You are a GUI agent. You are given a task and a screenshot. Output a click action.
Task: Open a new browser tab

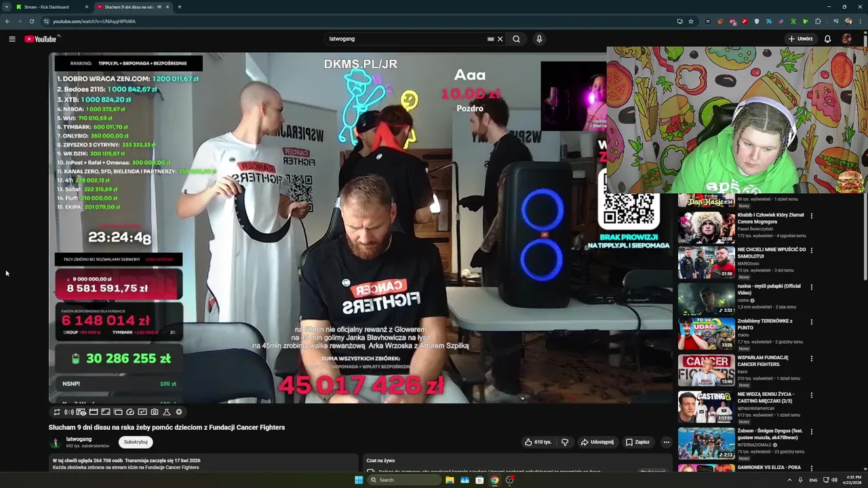(179, 7)
